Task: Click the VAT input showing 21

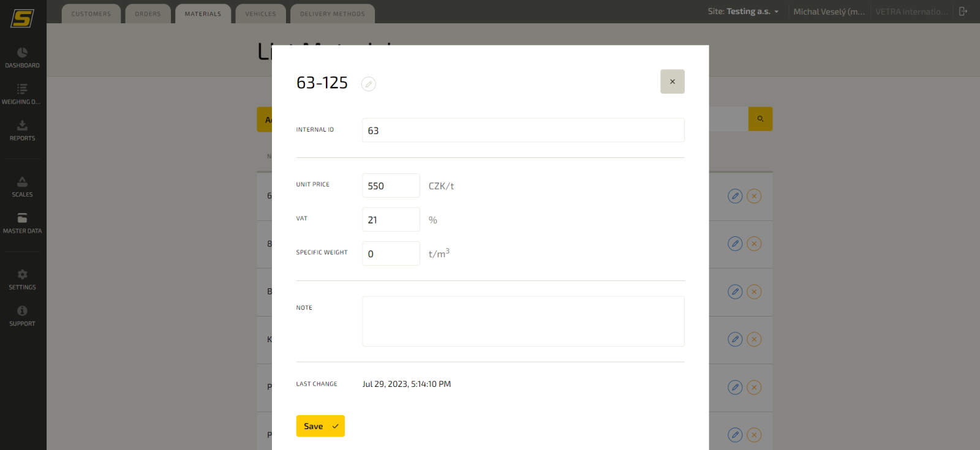Action: click(391, 219)
